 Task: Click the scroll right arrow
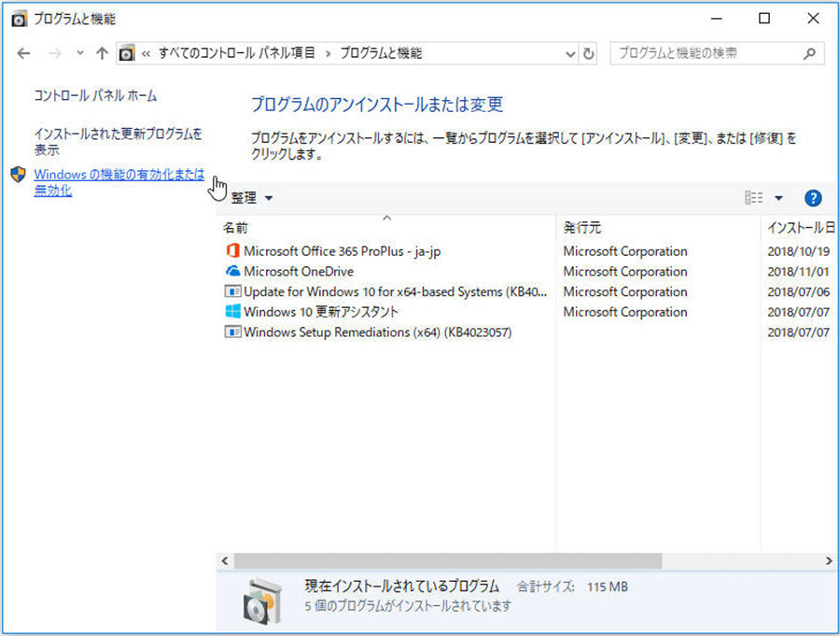pos(829,561)
